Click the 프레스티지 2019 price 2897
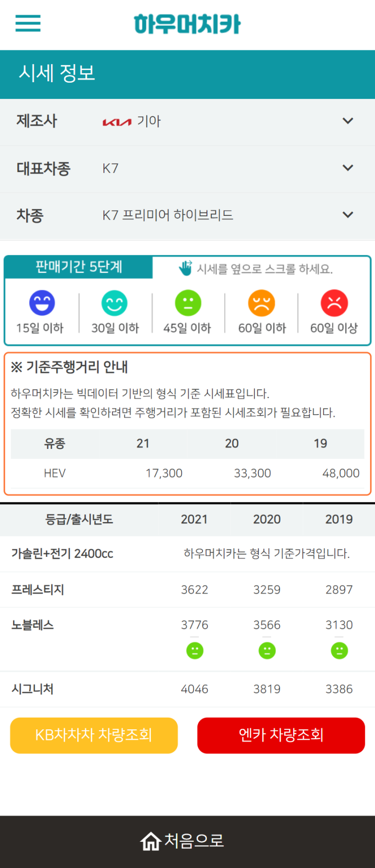 coord(339,590)
